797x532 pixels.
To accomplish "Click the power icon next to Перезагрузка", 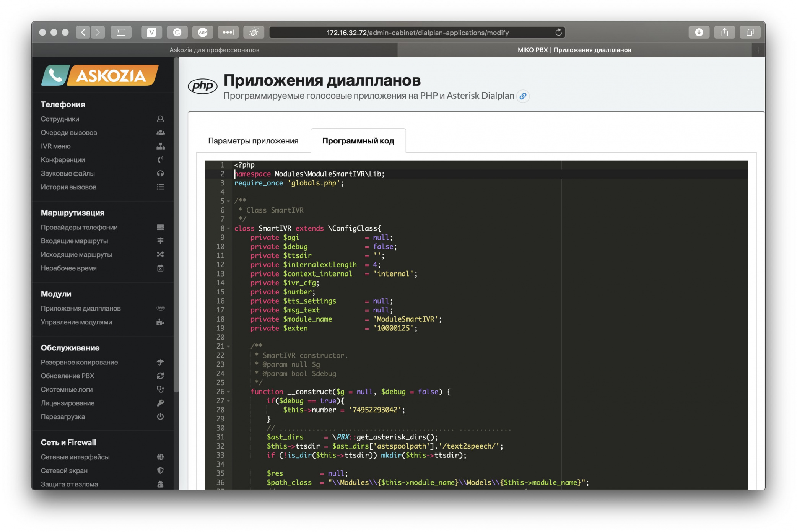I will coord(160,417).
